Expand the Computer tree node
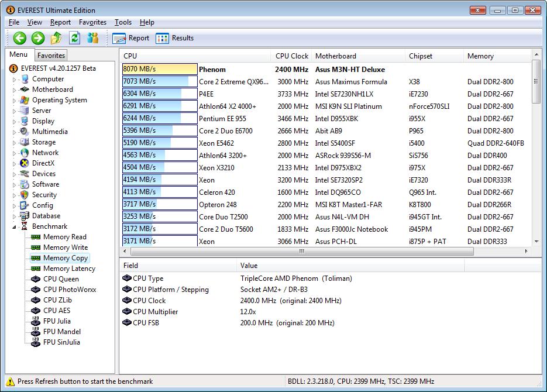This screenshot has width=547, height=392. click(x=14, y=80)
